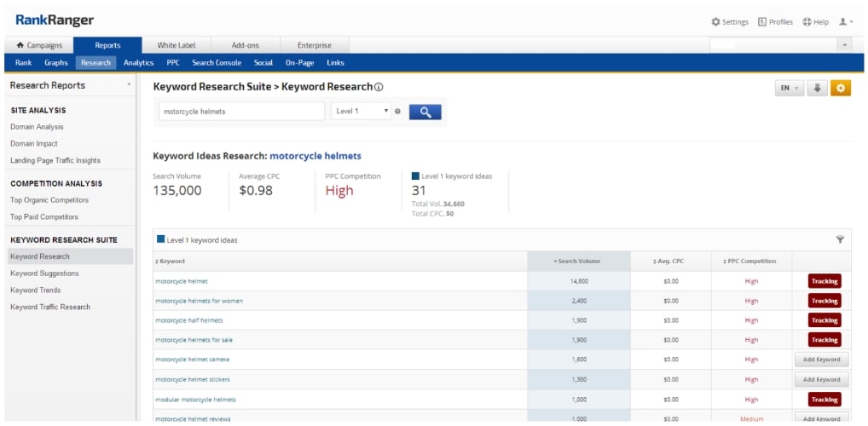Image resolution: width=868 pixels, height=426 pixels.
Task: Open Landing Page Traffic Insights
Action: pyautogui.click(x=55, y=160)
